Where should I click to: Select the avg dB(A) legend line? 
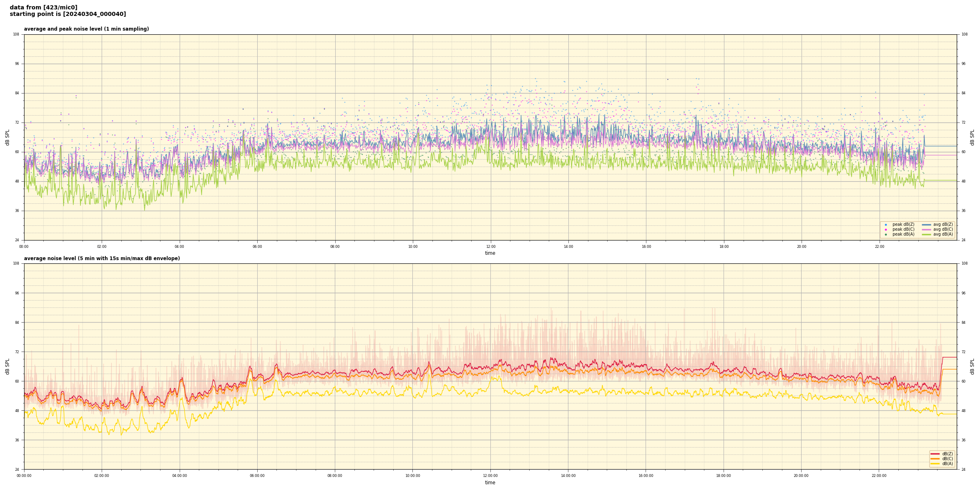tap(926, 234)
